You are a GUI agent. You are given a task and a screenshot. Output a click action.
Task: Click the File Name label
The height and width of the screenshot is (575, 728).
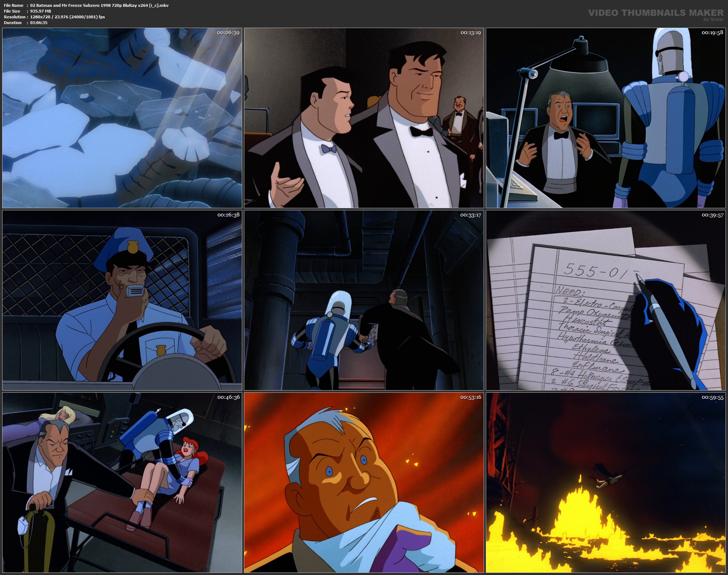click(14, 5)
